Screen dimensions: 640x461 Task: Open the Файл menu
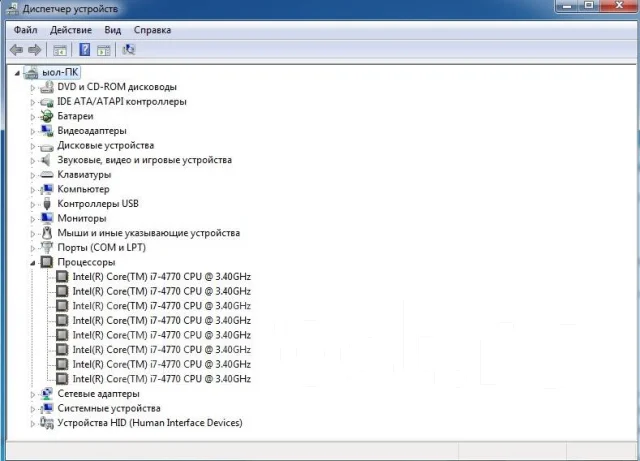click(x=25, y=30)
